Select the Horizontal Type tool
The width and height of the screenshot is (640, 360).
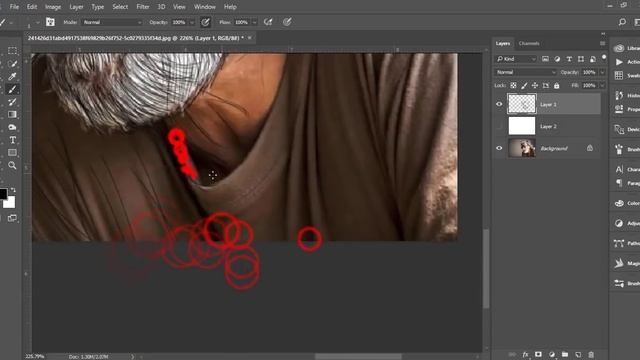point(12,140)
